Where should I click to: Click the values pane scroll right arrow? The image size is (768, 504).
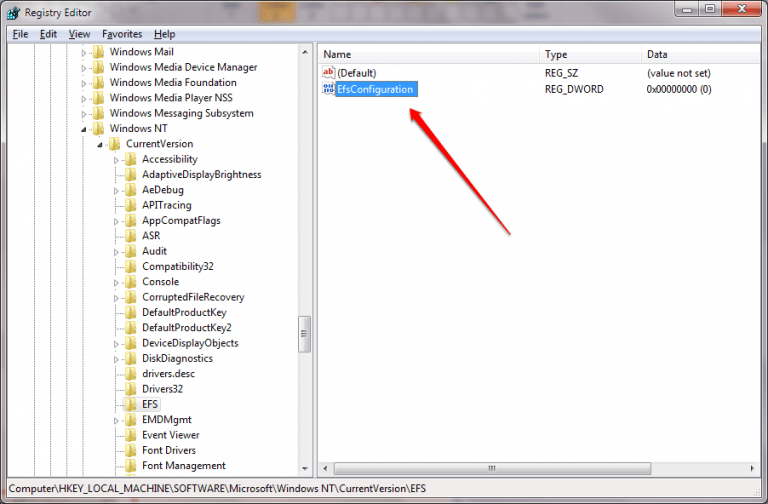[x=753, y=468]
